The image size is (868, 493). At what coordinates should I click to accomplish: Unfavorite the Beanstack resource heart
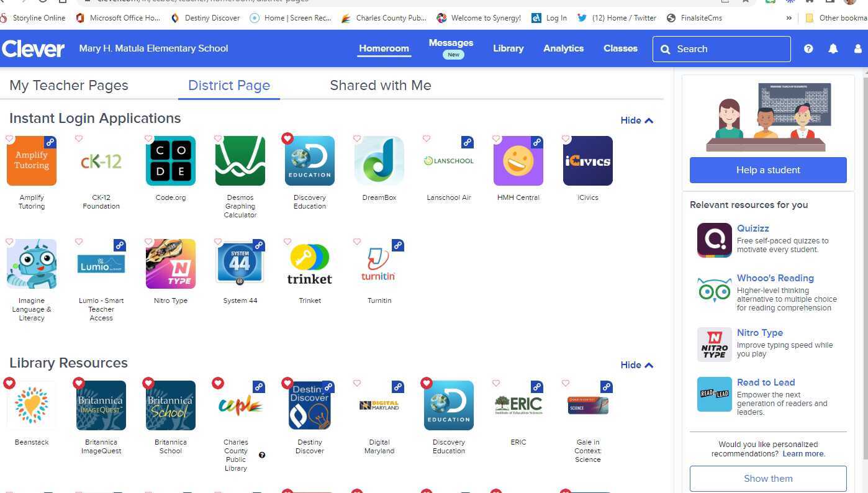(9, 383)
